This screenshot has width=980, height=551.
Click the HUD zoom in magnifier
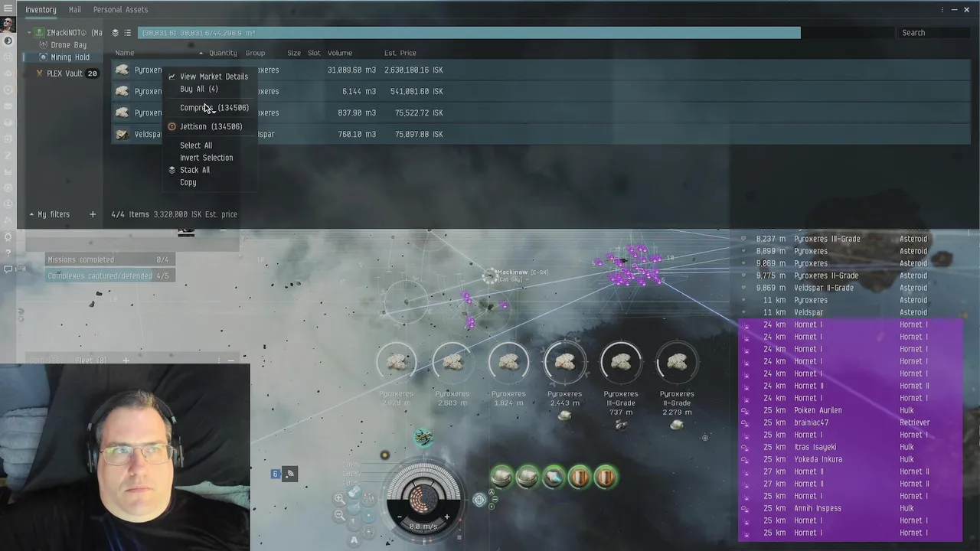point(339,498)
